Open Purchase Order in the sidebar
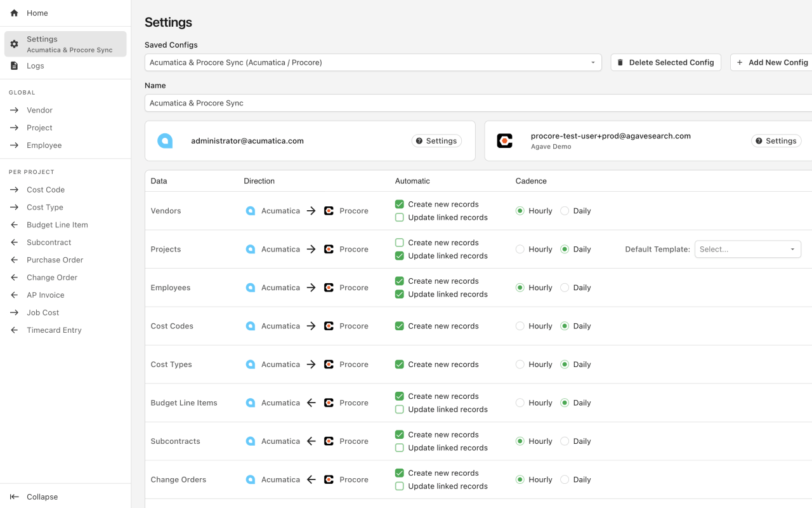Viewport: 812px width, 508px height. 65,260
